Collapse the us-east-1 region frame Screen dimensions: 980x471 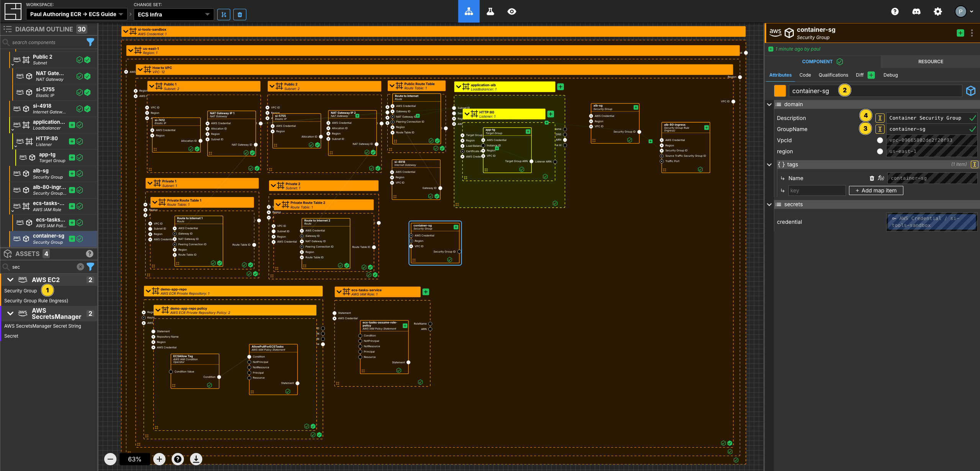[131, 51]
